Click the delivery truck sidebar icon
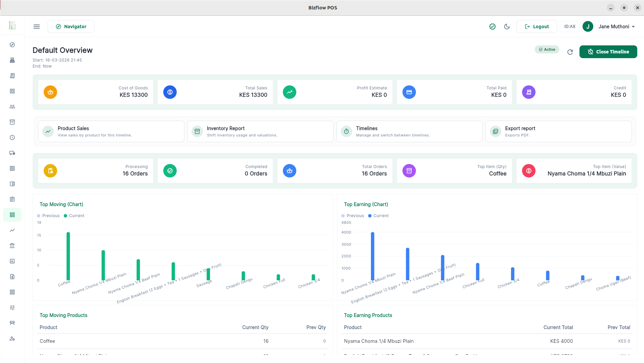 (12, 153)
